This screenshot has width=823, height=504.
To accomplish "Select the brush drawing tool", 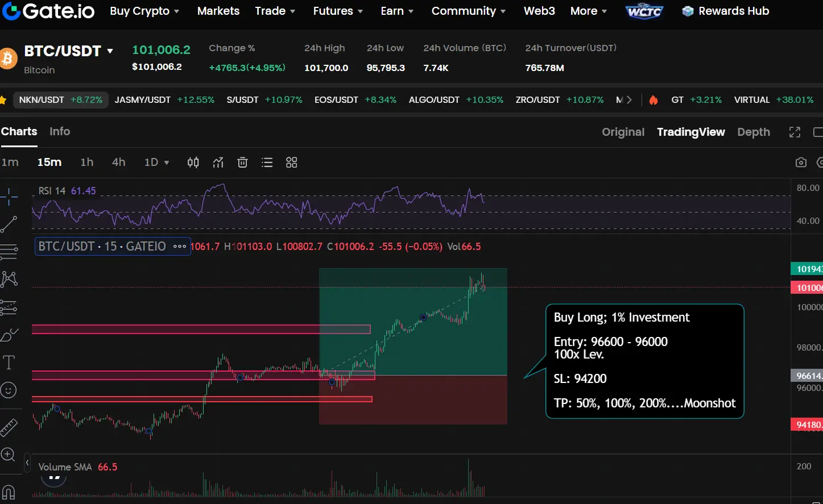I will click(9, 335).
